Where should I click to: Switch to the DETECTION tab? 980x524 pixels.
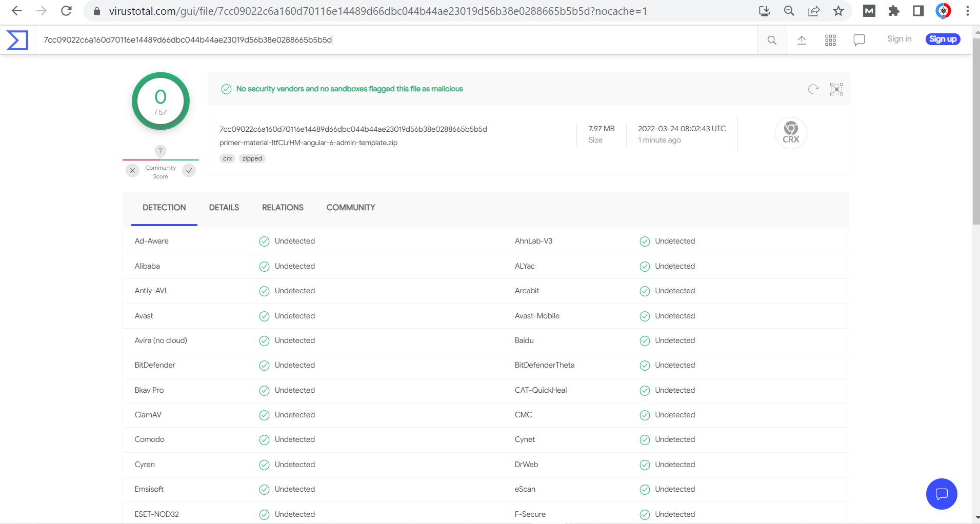[x=164, y=208]
